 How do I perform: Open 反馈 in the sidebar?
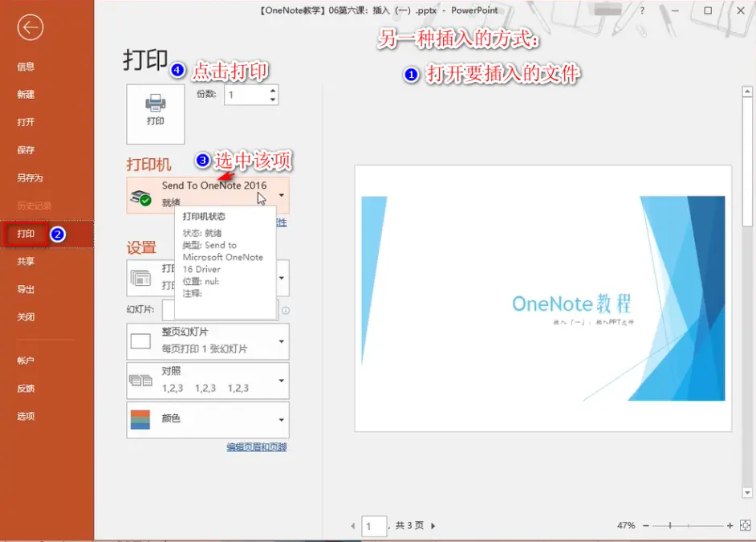click(x=26, y=388)
